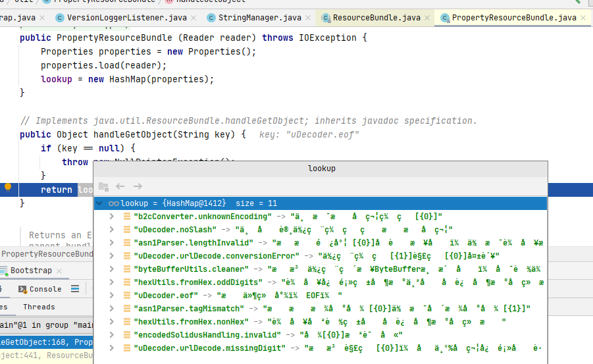Expand the encodedSolidusHandling.invalid entry
Viewport: 593px width, 364px height.
coord(112,335)
